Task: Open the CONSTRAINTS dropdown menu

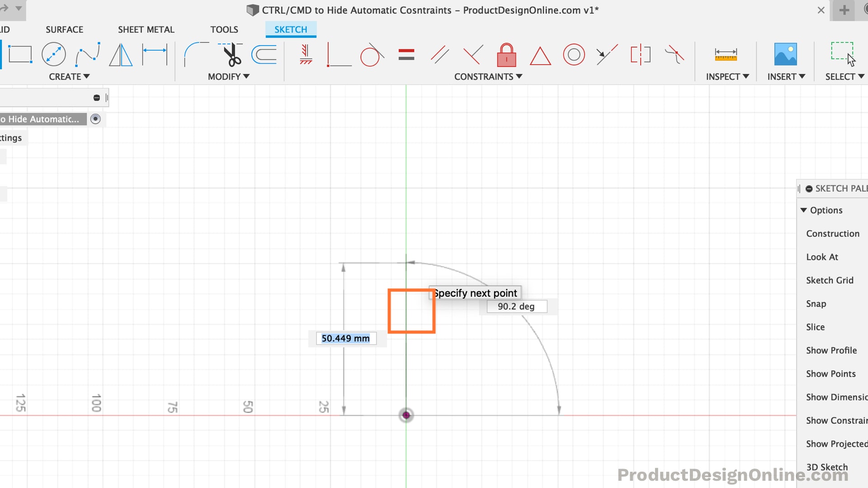Action: pyautogui.click(x=488, y=77)
